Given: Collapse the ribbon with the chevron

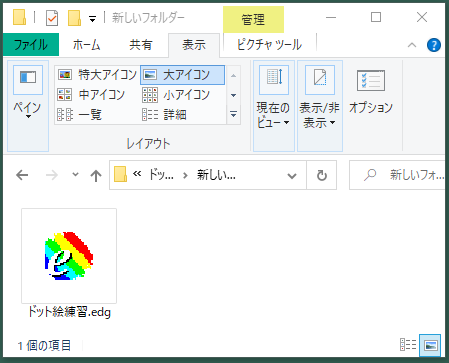Looking at the screenshot, I should click(412, 45).
